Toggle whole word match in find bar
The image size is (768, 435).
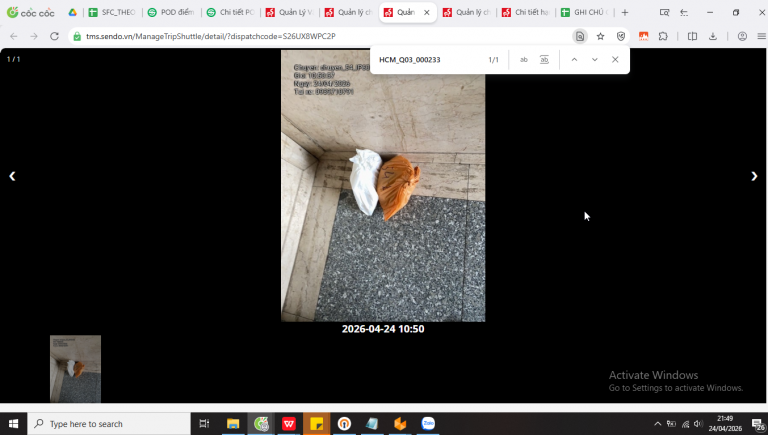(x=544, y=60)
